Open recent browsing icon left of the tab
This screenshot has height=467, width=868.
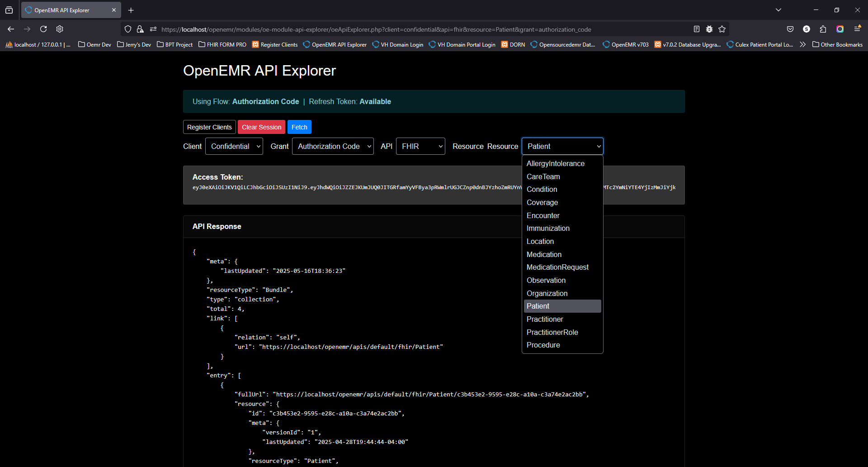9,10
